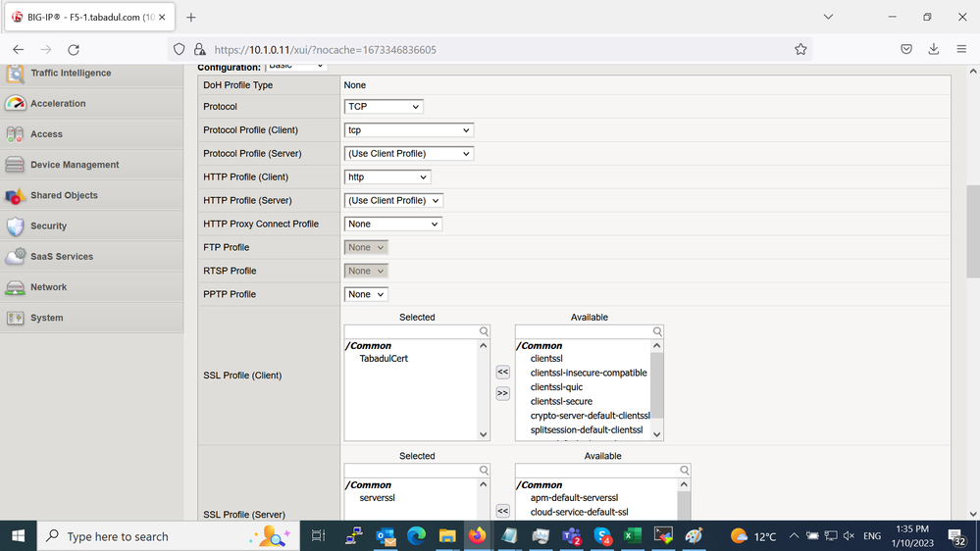Click the Windows taskbar search box
The width and height of the screenshot is (980, 551).
coord(145,536)
